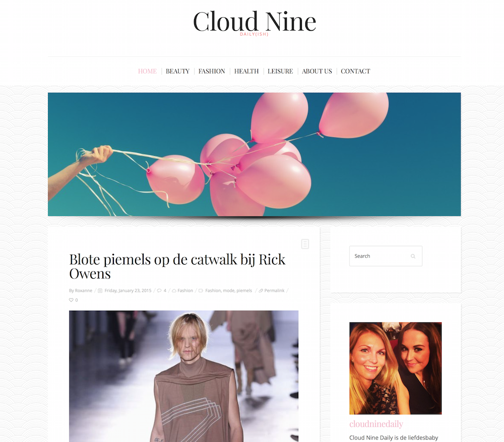Click the author link Roxanne
The height and width of the screenshot is (442, 504).
(83, 291)
